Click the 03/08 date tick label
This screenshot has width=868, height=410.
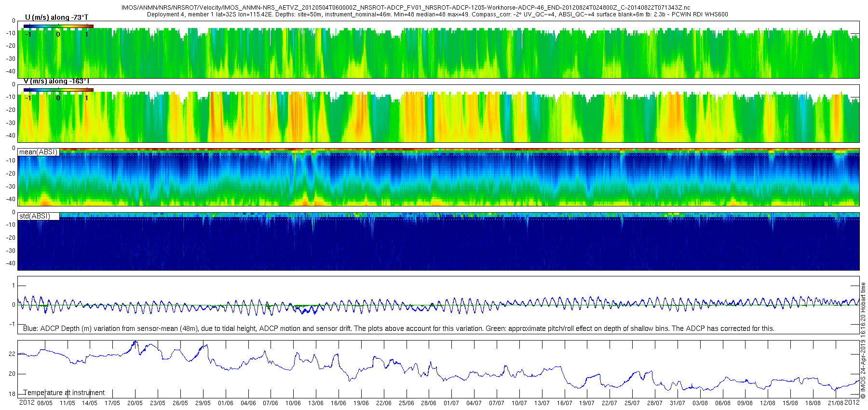coord(700,403)
